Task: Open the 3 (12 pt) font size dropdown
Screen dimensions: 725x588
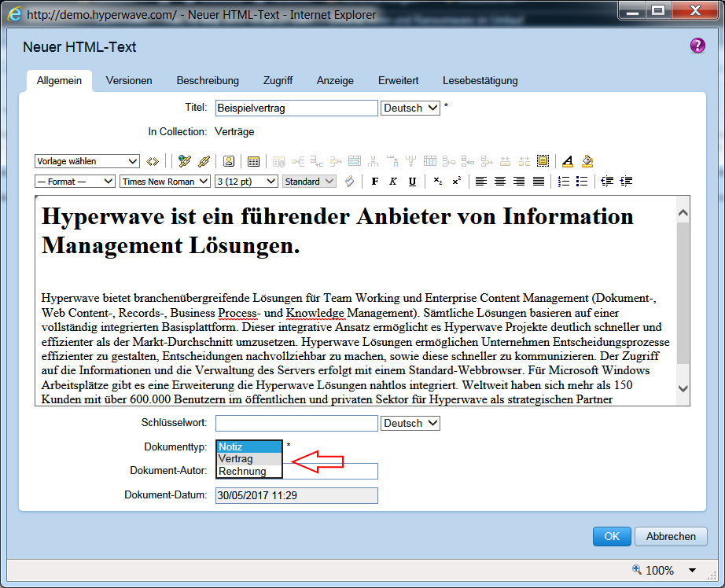Action: tap(246, 182)
